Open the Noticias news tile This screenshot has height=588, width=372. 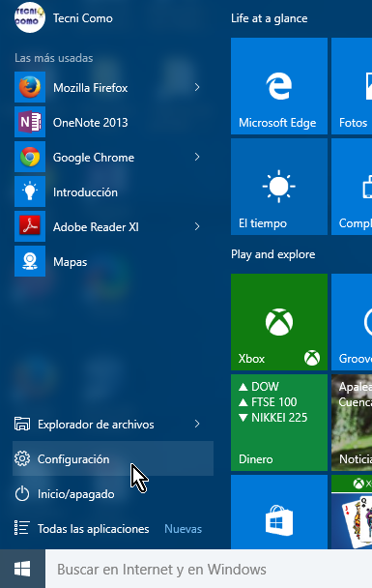(x=352, y=423)
